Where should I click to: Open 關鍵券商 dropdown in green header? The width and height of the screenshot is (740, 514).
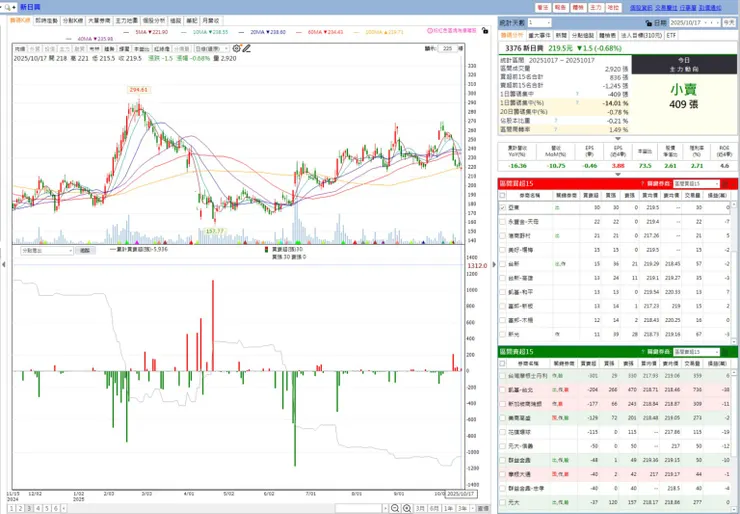[696, 352]
